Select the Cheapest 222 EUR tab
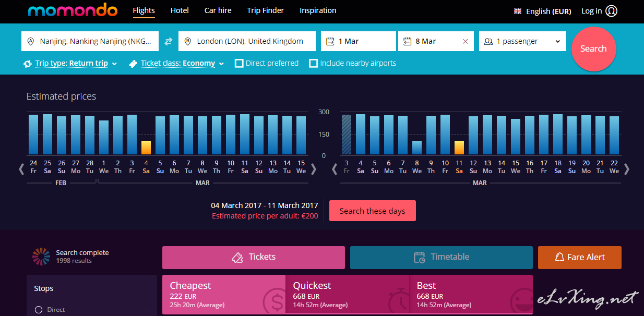Screen dimensions: 644x316 [224, 295]
